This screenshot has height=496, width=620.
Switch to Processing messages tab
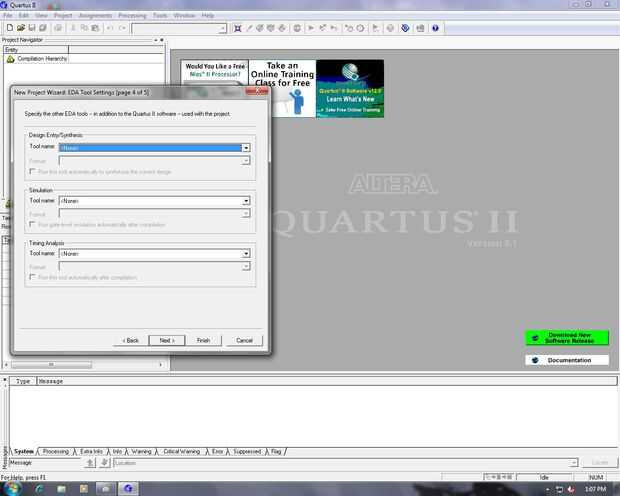(x=56, y=451)
